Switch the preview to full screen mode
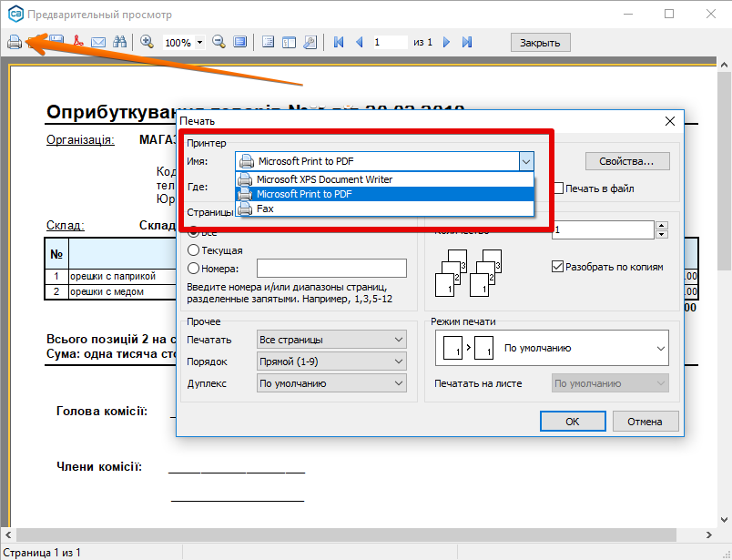 240,42
